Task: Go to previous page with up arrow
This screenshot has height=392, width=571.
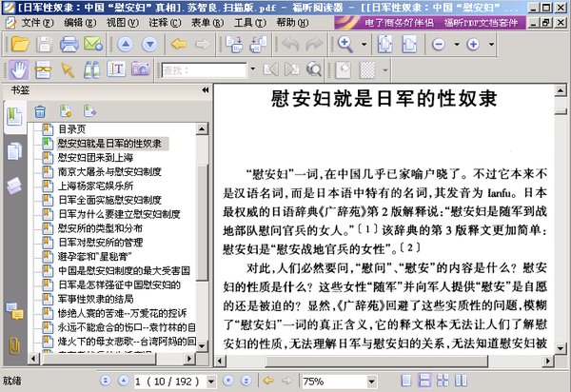Action: pyautogui.click(x=126, y=44)
